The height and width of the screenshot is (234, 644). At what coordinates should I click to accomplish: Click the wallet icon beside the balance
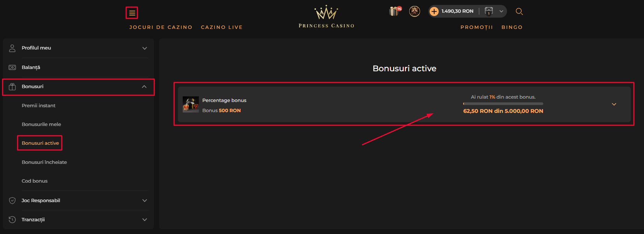click(x=489, y=11)
